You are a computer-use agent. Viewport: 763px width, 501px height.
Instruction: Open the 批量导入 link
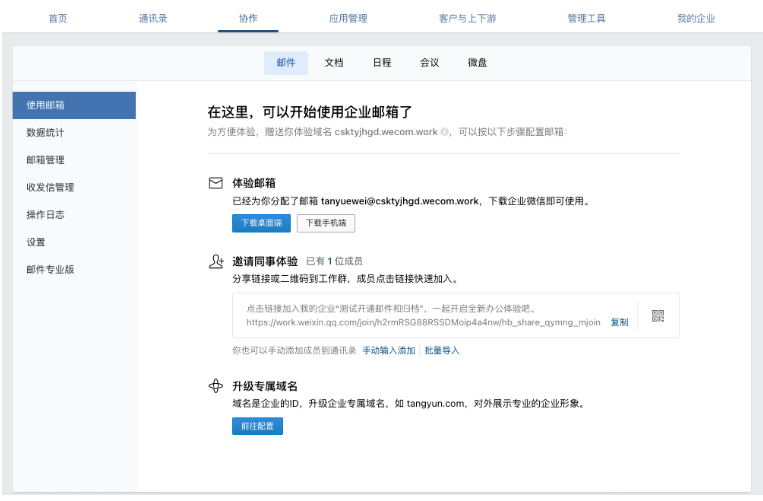point(442,351)
